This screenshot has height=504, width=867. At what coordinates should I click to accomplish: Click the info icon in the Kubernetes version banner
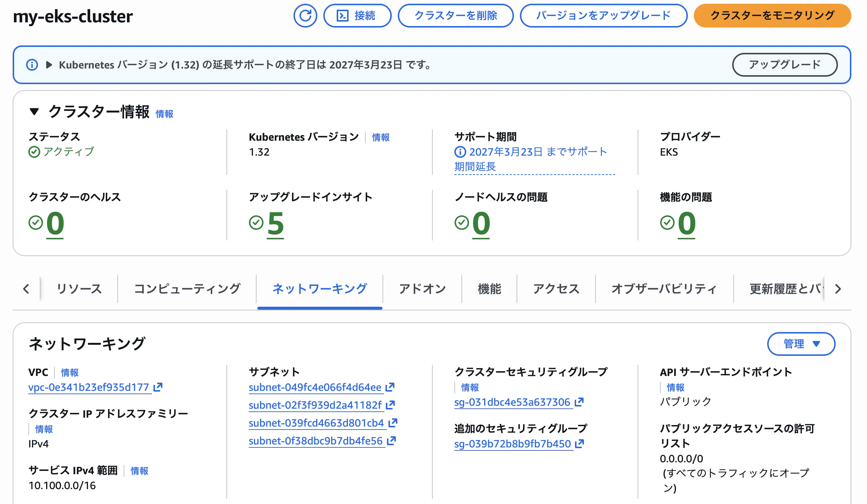coord(32,65)
